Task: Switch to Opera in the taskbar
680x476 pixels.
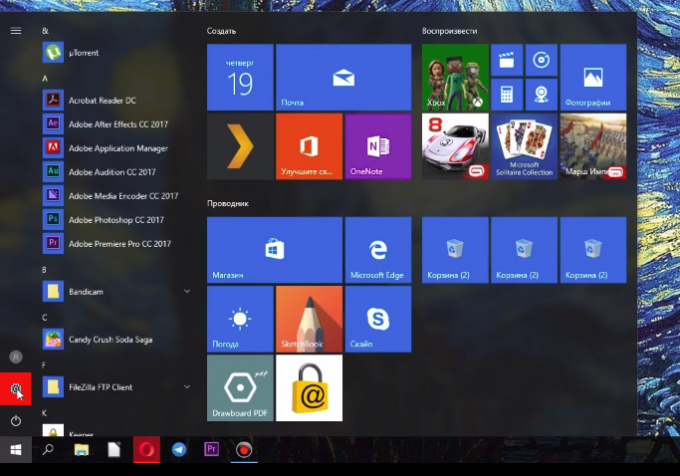Action: pyautogui.click(x=147, y=450)
